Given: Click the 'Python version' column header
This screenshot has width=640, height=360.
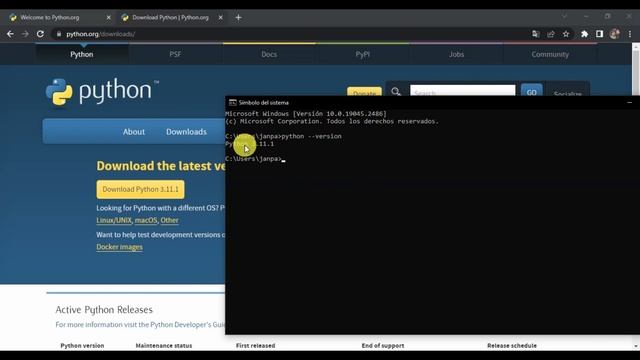Looking at the screenshot, I should (x=82, y=346).
